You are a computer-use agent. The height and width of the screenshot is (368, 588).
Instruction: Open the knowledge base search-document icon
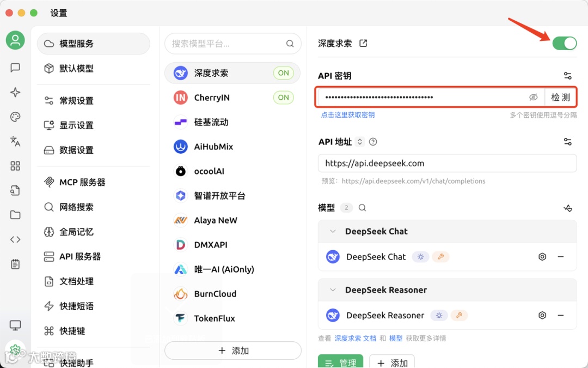15,190
